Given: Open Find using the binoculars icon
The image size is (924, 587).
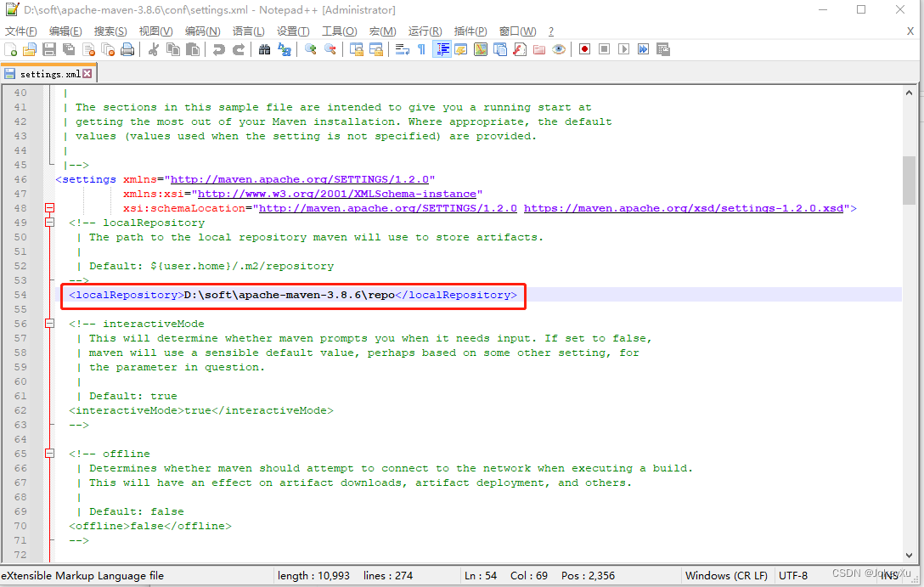Looking at the screenshot, I should pyautogui.click(x=265, y=49).
